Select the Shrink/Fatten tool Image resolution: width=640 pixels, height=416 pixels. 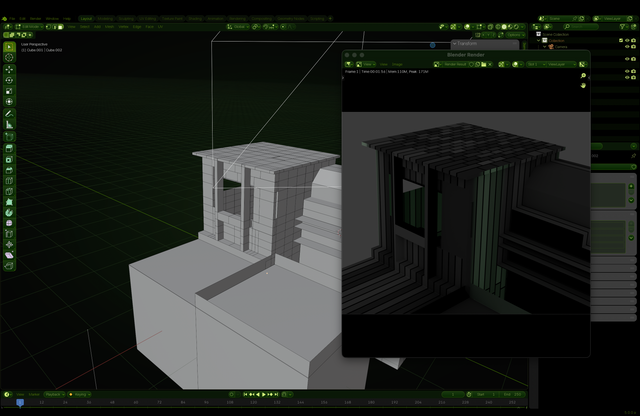coord(9,244)
